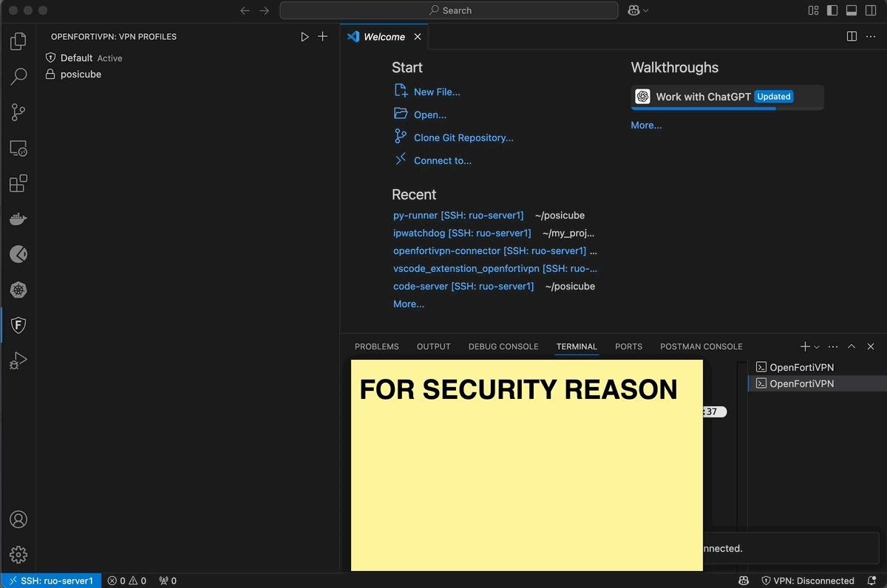The width and height of the screenshot is (887, 588).
Task: Click Copilot status icon in status bar
Action: point(744,581)
